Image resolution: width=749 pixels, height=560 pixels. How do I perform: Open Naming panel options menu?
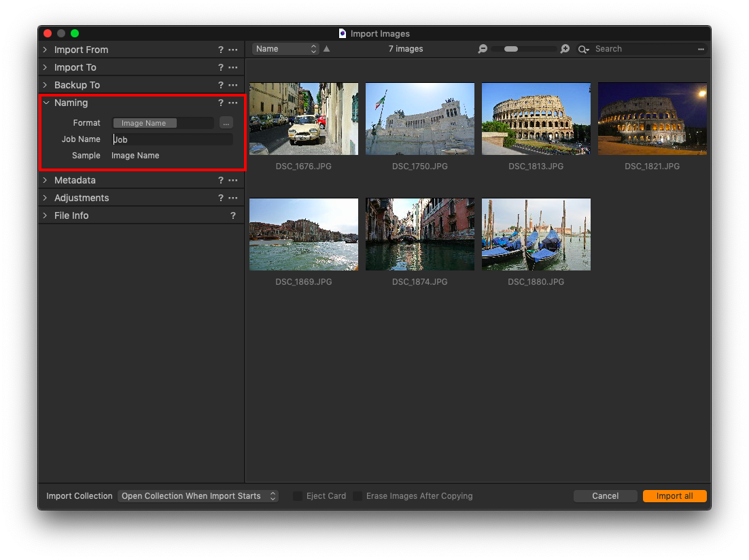click(x=233, y=103)
